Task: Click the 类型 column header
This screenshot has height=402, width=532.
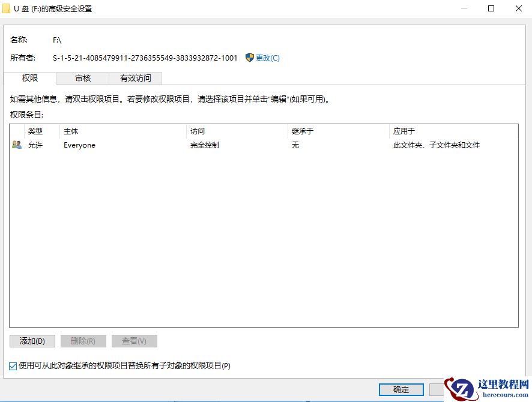Action: [x=35, y=131]
